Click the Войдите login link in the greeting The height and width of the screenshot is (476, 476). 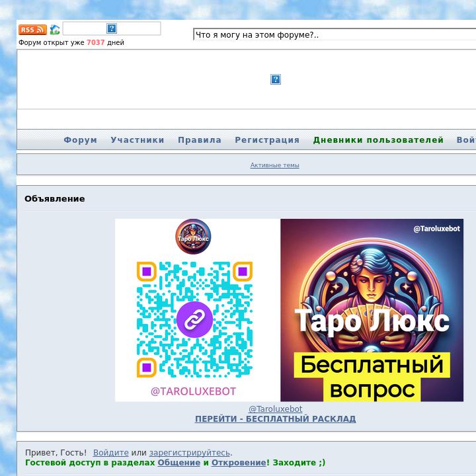pos(111,453)
